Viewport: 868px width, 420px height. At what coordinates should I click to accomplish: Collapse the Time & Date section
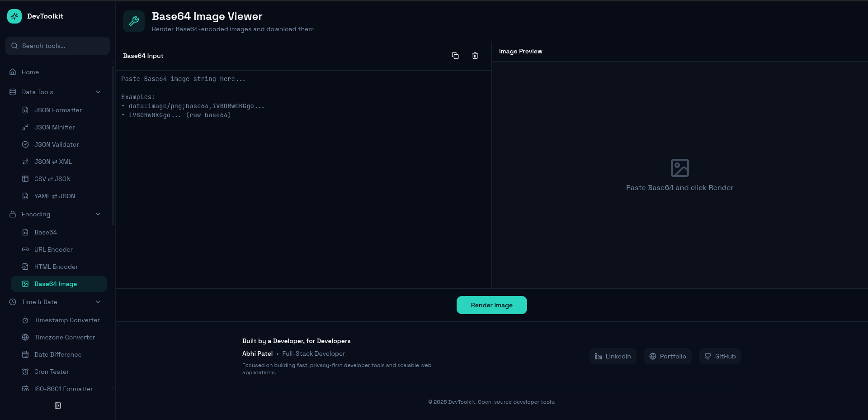click(x=98, y=302)
